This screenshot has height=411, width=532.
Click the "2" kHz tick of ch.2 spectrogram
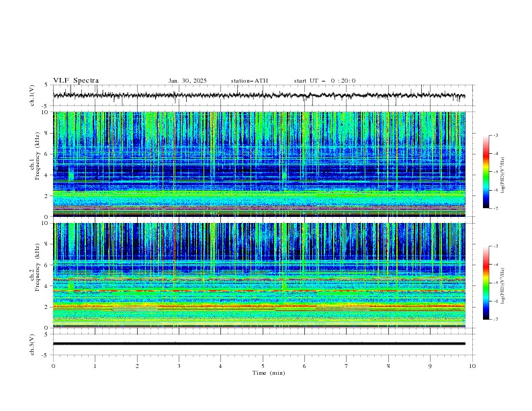pos(47,307)
